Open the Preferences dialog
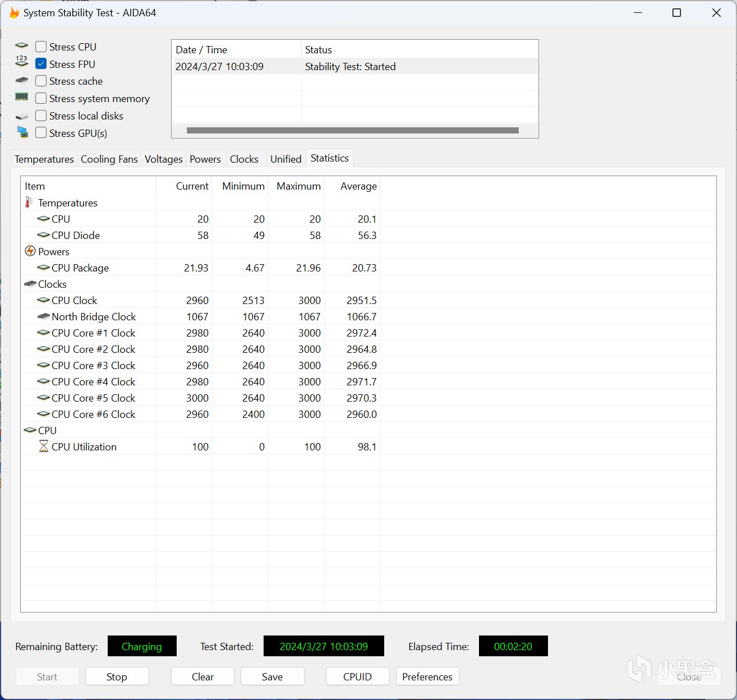The width and height of the screenshot is (737, 700). [427, 676]
